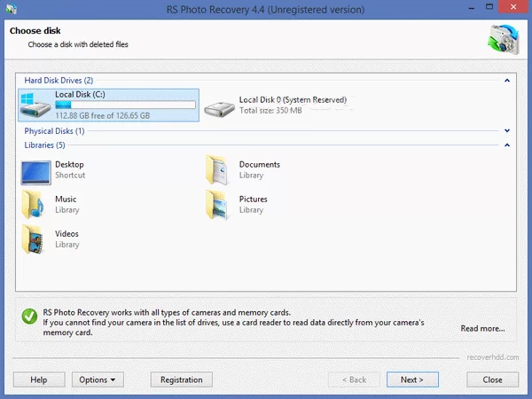Image resolution: width=532 pixels, height=399 pixels.
Task: Select the Local Disk (C:) drive icon
Action: coord(35,106)
